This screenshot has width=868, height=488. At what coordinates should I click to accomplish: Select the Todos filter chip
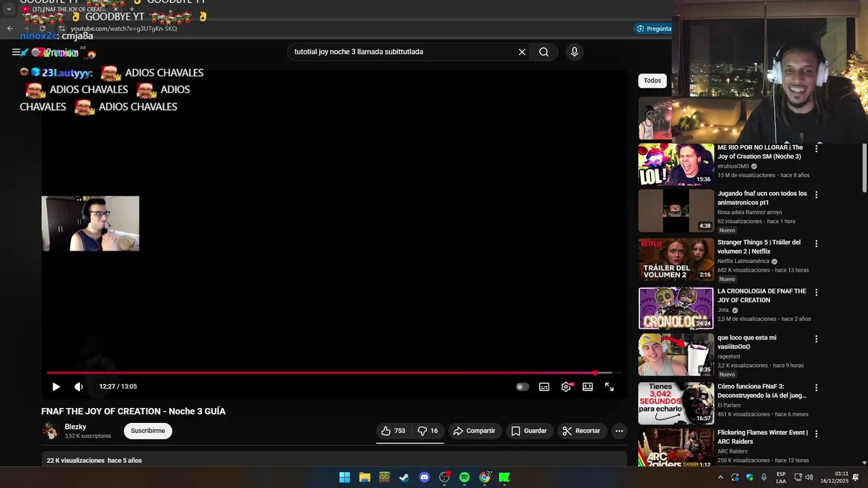[x=652, y=81]
